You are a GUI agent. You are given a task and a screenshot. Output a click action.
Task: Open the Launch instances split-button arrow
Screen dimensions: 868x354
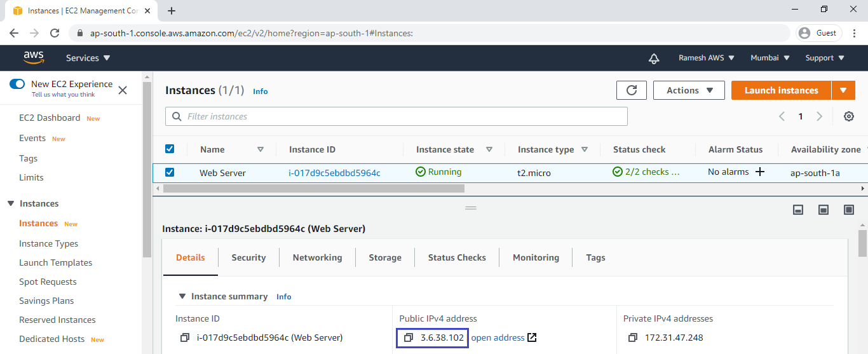click(x=843, y=90)
